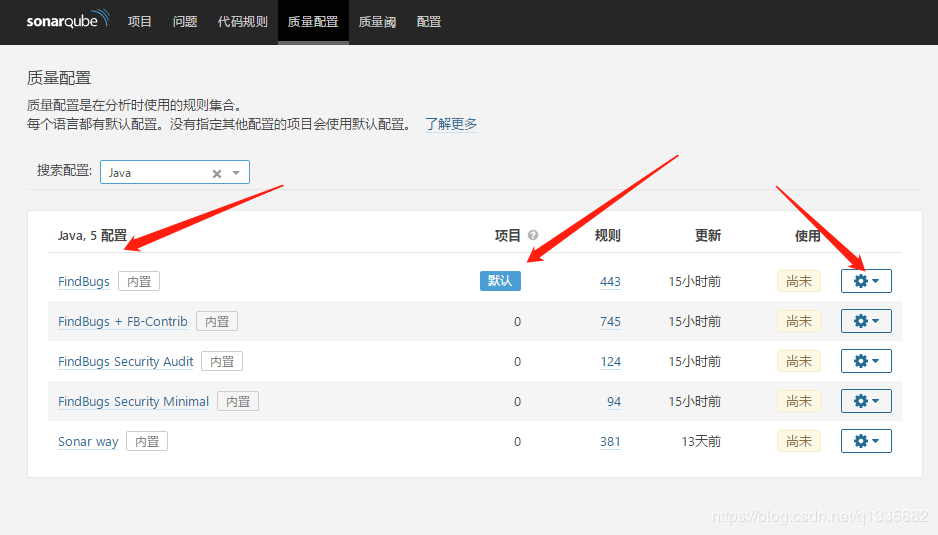Click 尚未 status in FindBugs Security Minimal row
The image size is (938, 535).
[799, 402]
